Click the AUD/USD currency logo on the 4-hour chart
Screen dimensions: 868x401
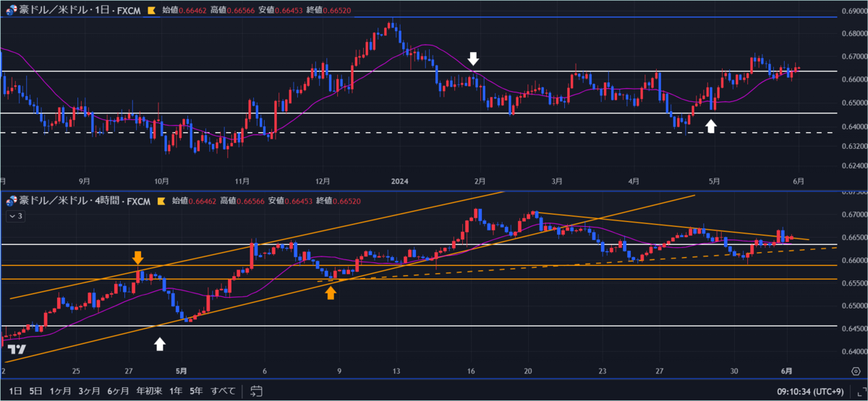click(x=11, y=202)
